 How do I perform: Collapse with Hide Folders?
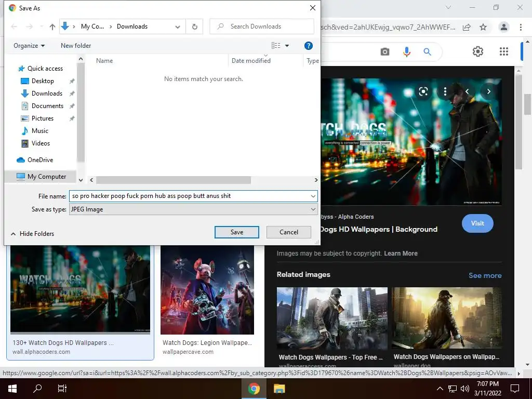click(x=33, y=234)
